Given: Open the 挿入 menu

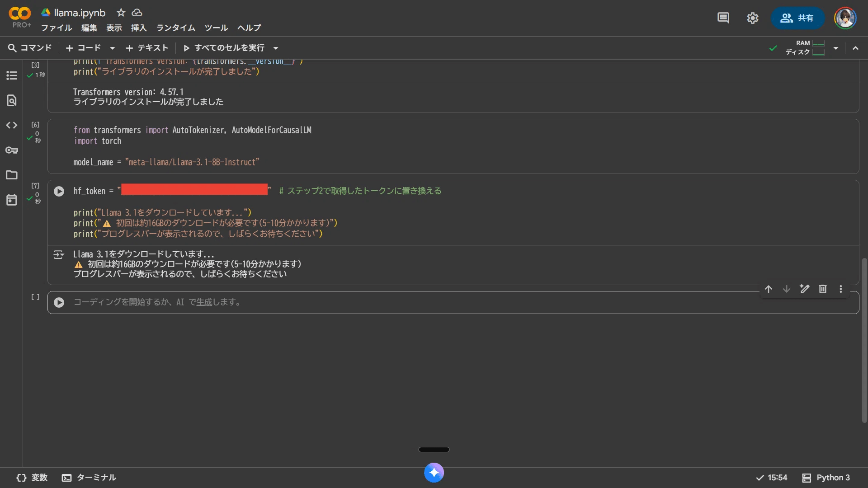Looking at the screenshot, I should (x=139, y=28).
